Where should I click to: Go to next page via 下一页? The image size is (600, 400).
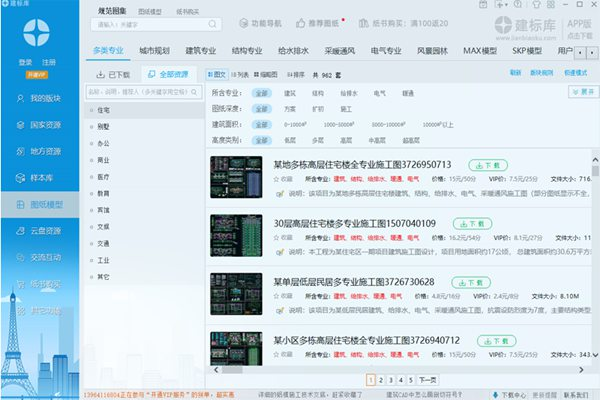(x=427, y=380)
